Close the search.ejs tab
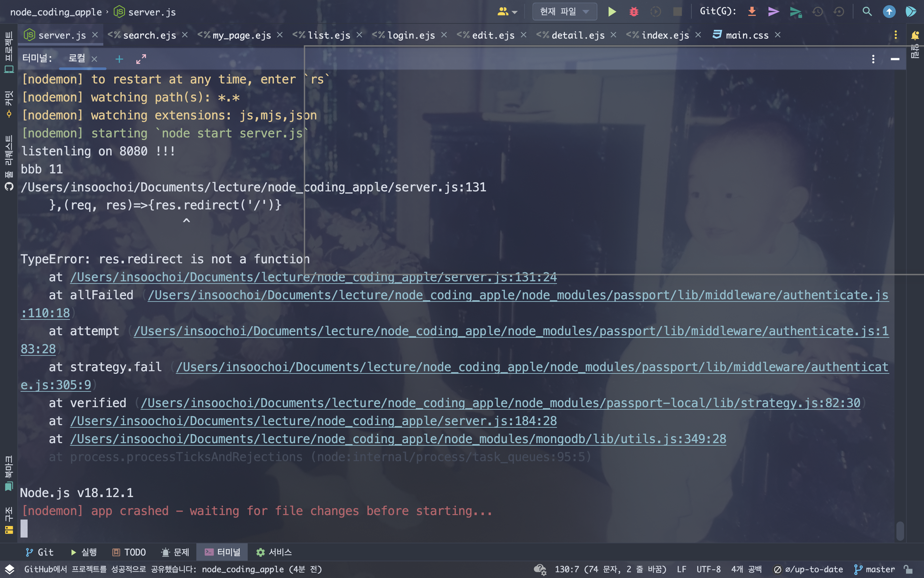The width and height of the screenshot is (924, 578). pos(185,35)
